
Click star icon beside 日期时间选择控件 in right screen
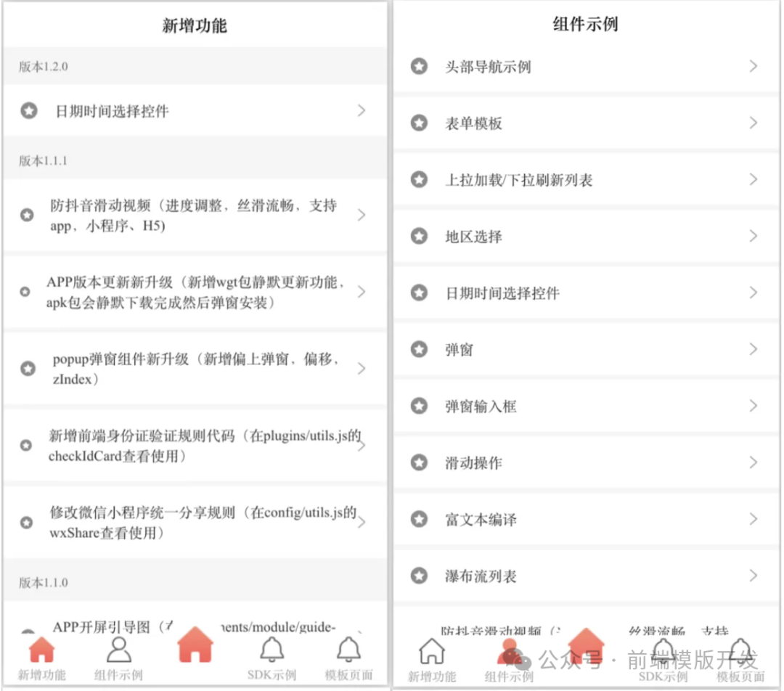pos(419,293)
